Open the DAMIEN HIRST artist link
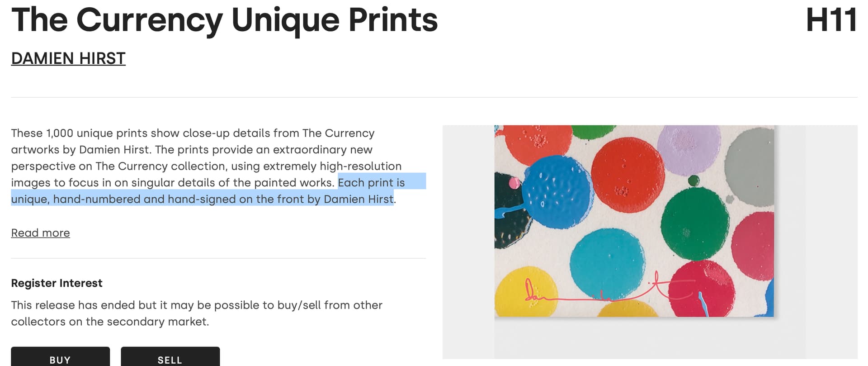This screenshot has height=366, width=868. [x=68, y=58]
